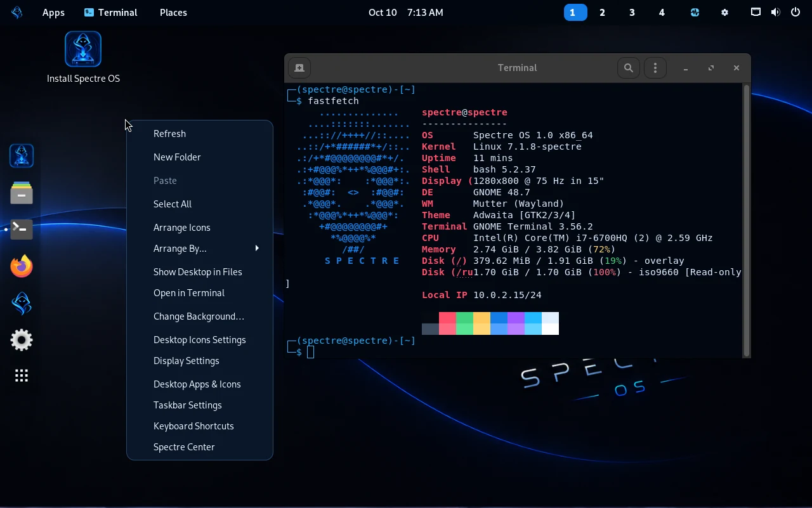Open the Files manager dock icon
The width and height of the screenshot is (812, 508).
(x=22, y=193)
